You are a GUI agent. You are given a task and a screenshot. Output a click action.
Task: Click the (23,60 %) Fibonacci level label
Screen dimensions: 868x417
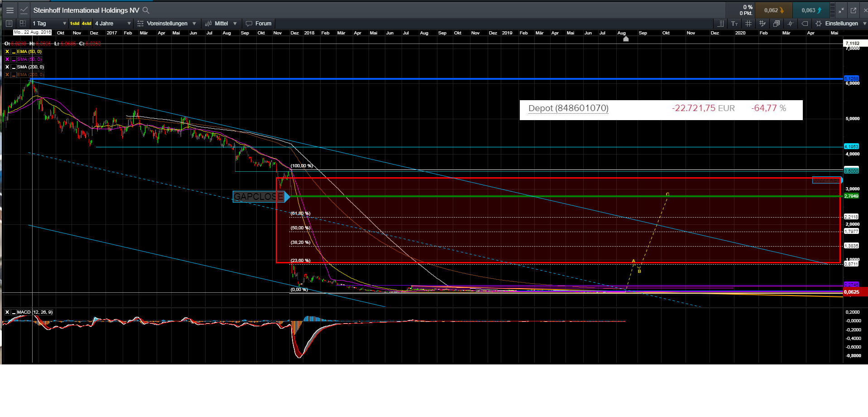301,261
